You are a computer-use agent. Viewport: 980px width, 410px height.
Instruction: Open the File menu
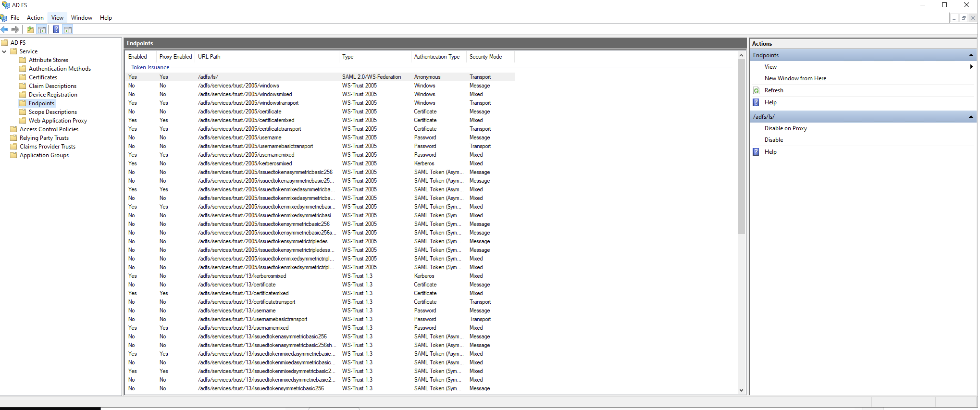coord(15,18)
